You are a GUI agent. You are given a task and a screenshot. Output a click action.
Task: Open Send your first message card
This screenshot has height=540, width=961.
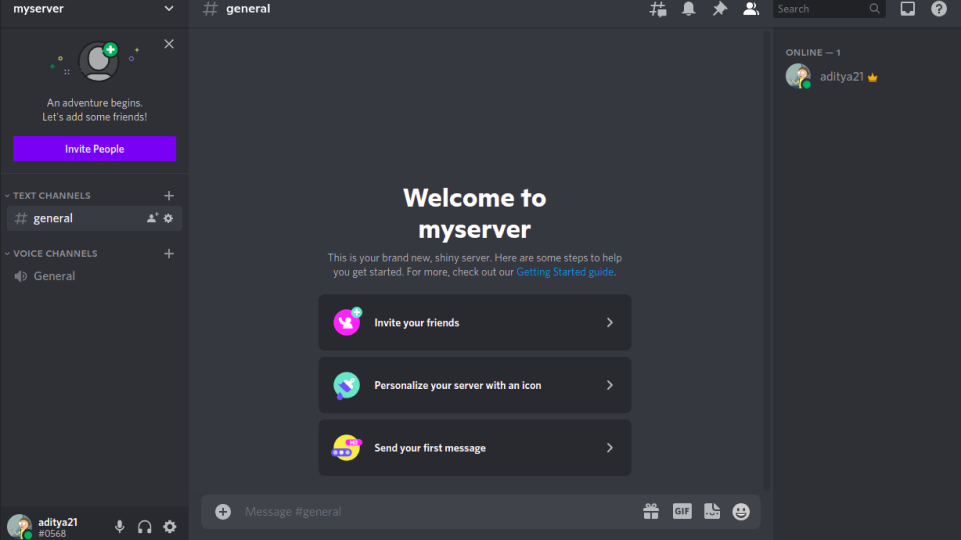pos(475,448)
